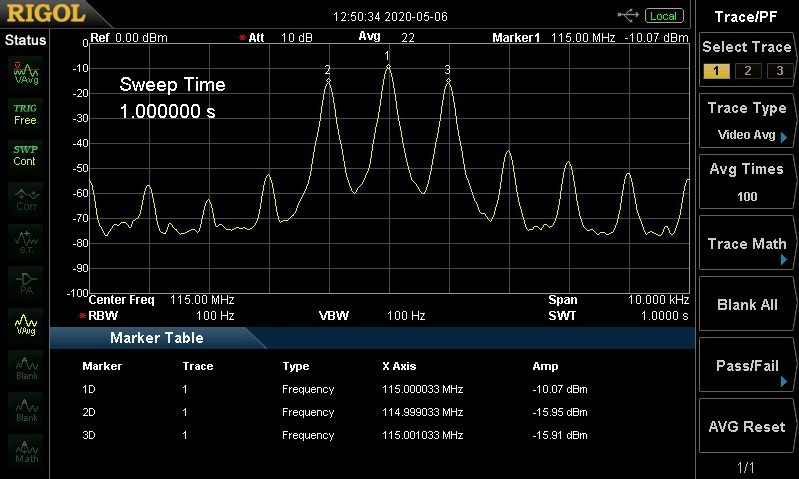Click the yellow VAvg trace icon
This screenshot has height=479, width=799.
(26, 325)
